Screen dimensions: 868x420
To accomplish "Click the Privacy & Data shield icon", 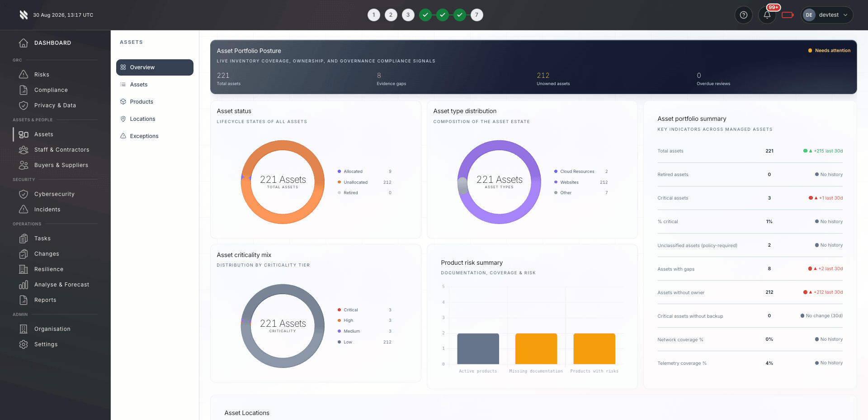I will (24, 105).
